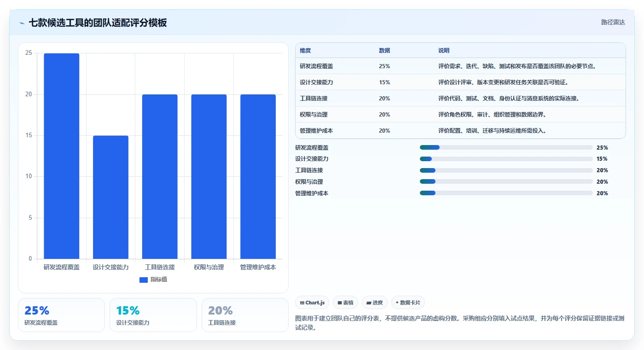The width and height of the screenshot is (644, 350).
Task: Click the 数据 column header
Action: pos(384,51)
